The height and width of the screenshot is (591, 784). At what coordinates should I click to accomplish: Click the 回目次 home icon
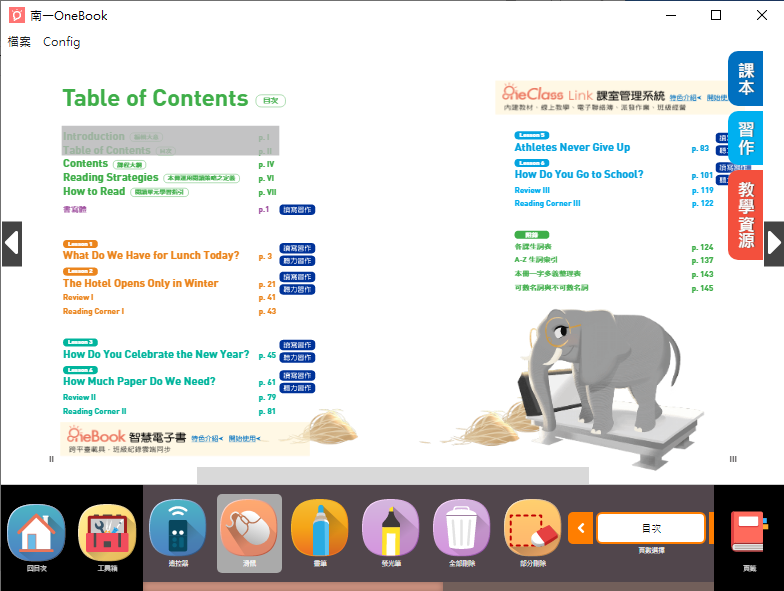coord(36,533)
